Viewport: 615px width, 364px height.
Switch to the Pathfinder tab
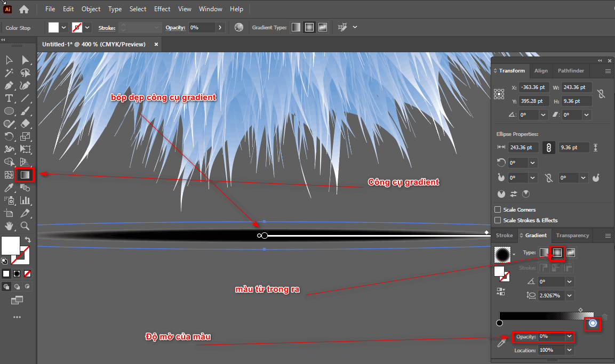click(571, 70)
